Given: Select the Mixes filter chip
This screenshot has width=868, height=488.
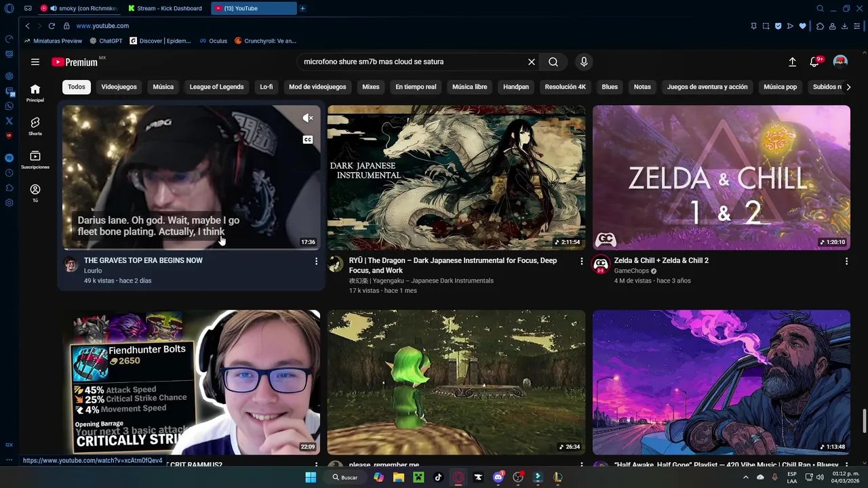Looking at the screenshot, I should [x=371, y=87].
